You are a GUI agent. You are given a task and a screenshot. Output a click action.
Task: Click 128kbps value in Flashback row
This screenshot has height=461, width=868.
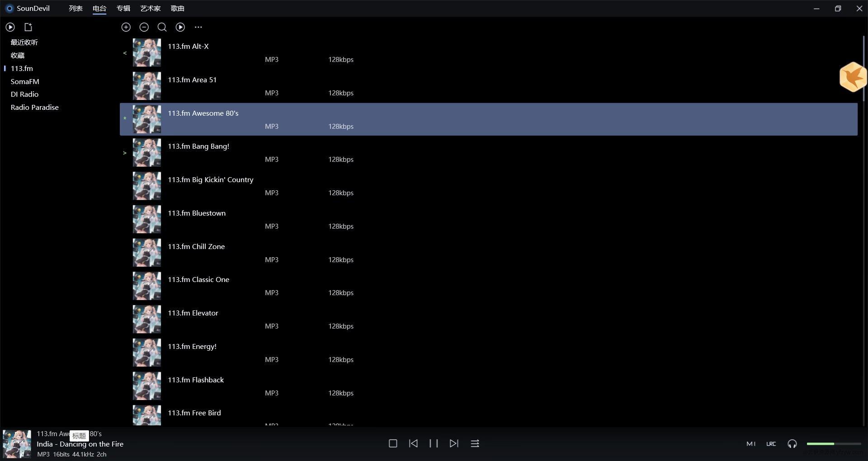[x=341, y=393]
